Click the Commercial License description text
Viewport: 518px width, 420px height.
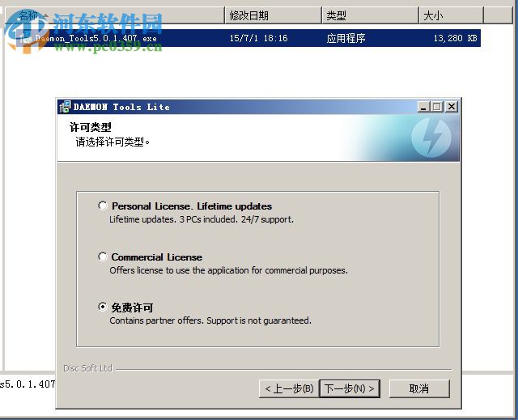228,270
